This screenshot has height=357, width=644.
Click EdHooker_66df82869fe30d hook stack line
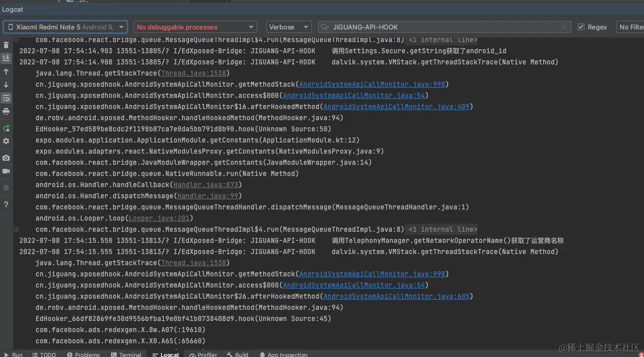[183, 318]
